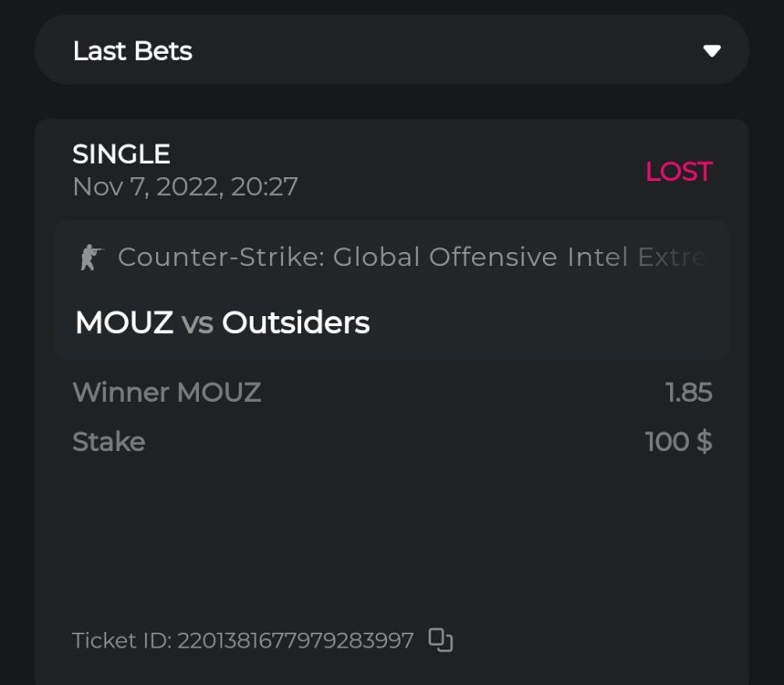Click the MOUZ team name

(124, 322)
